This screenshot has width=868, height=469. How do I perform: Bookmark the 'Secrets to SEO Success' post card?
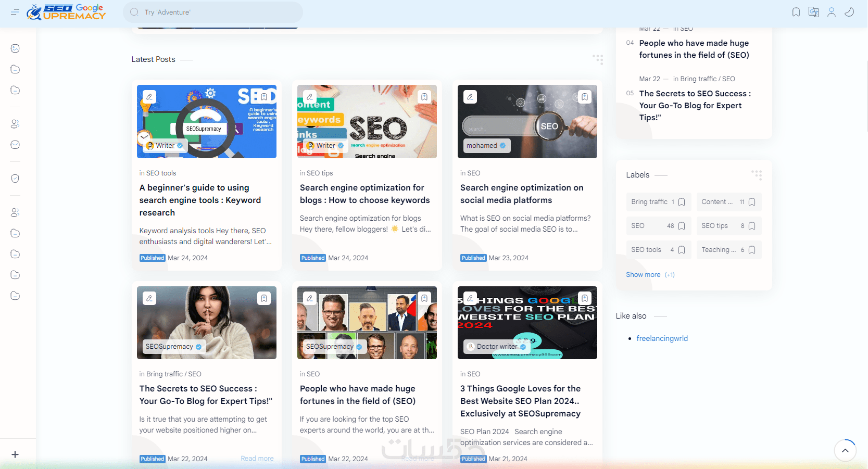coord(264,298)
